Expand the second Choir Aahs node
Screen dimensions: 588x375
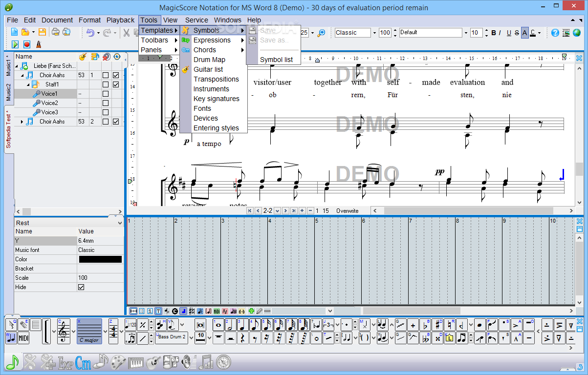[22, 122]
